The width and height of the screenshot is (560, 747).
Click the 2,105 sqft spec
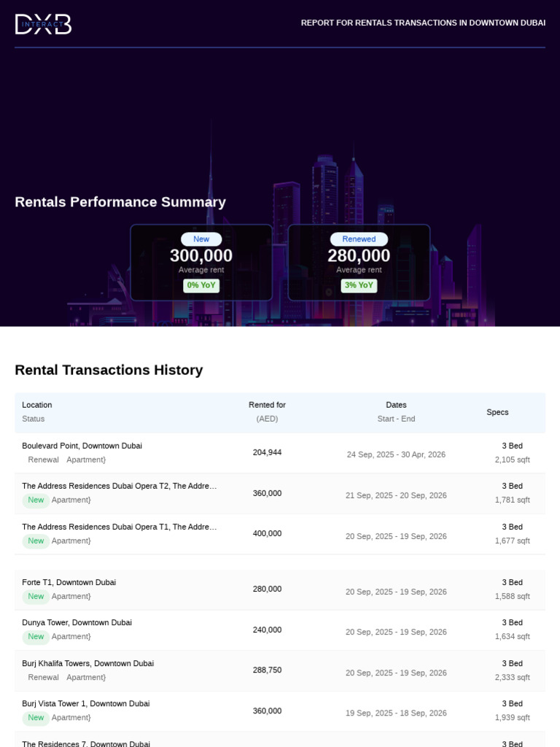coord(513,460)
